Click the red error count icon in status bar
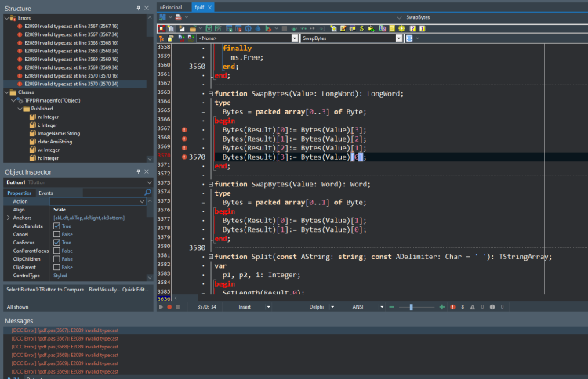This screenshot has width=588, height=379. coord(452,307)
